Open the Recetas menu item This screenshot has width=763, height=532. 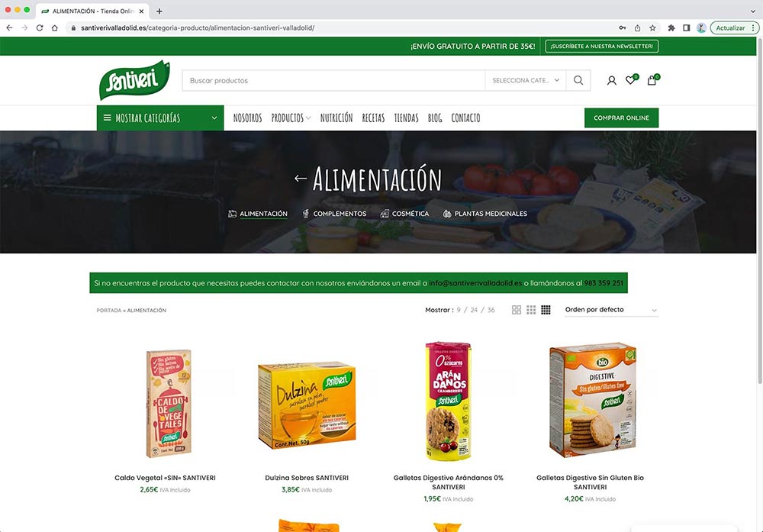point(373,118)
